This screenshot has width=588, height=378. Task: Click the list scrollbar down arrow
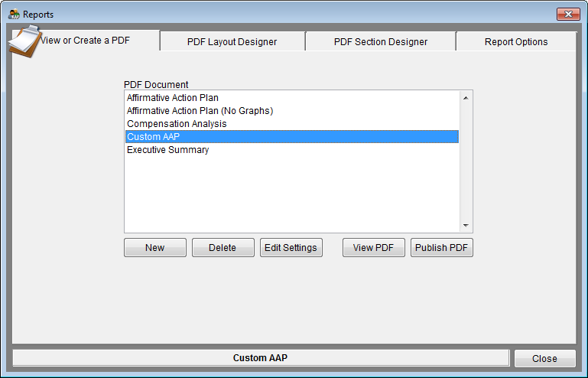(466, 225)
